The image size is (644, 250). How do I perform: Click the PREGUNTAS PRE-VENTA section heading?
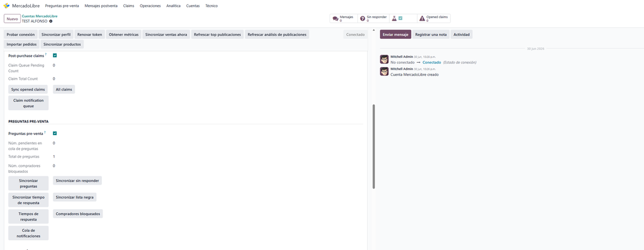coord(28,121)
